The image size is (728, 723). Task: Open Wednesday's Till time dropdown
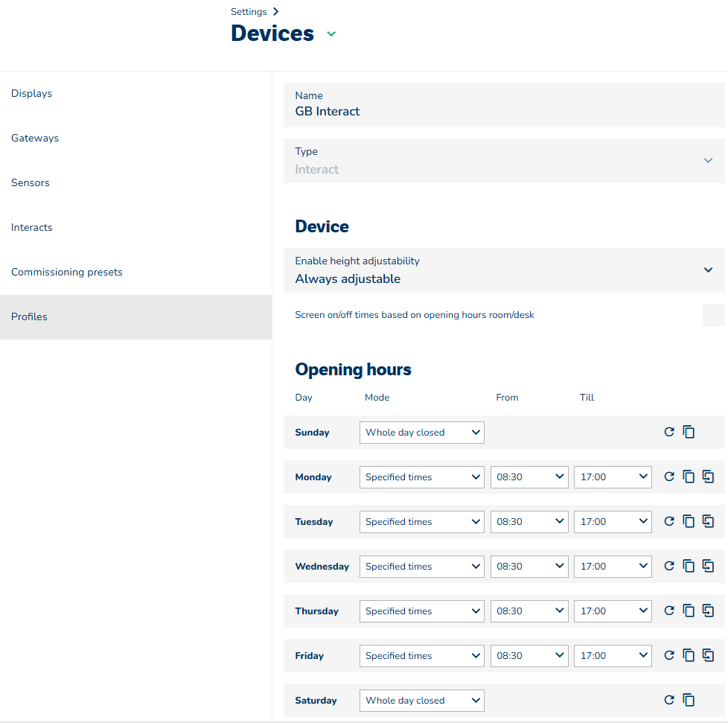coord(613,567)
